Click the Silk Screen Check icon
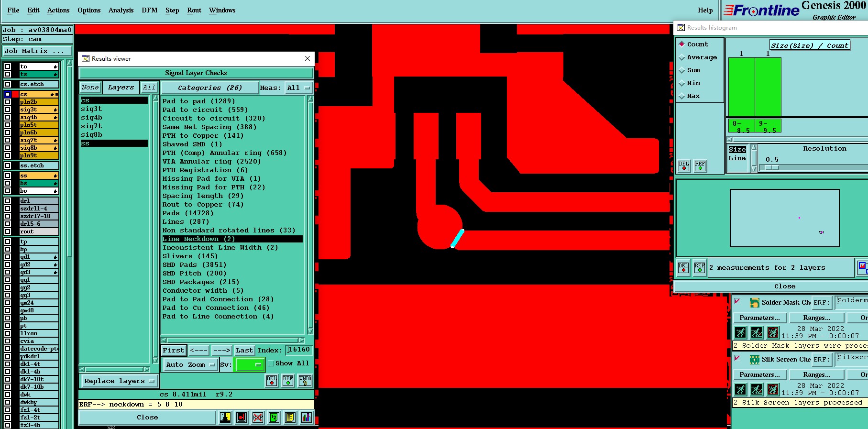868x429 pixels. point(755,359)
